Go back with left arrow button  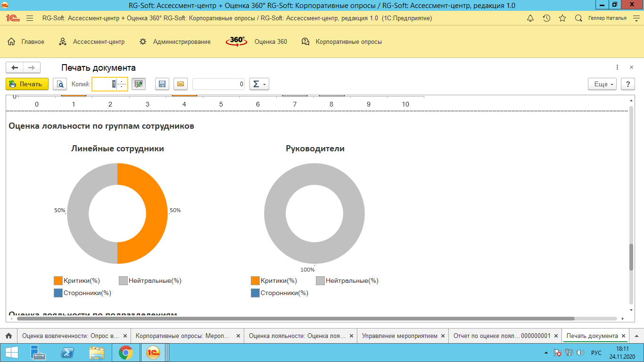click(15, 68)
